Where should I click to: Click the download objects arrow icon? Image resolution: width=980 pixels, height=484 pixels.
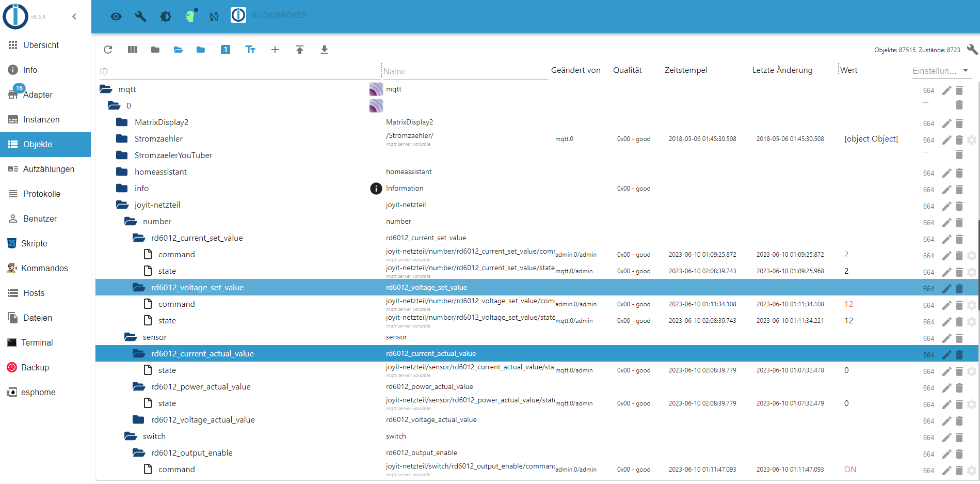click(325, 50)
